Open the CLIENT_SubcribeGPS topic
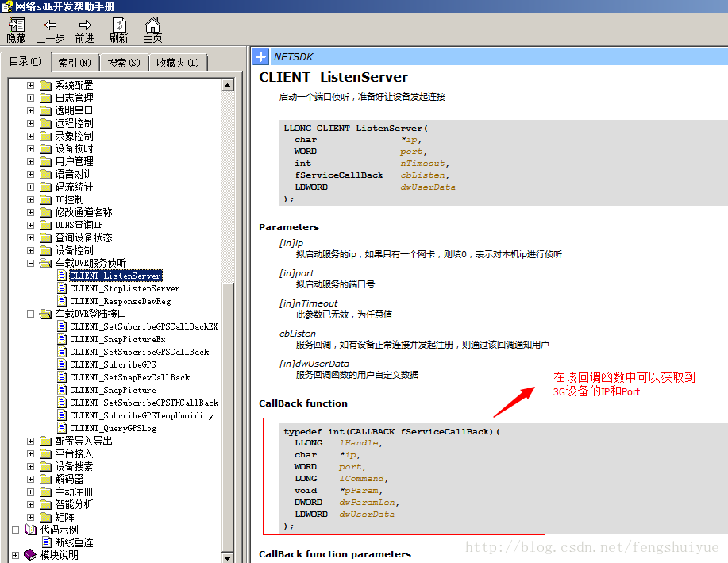Screen dimensions: 728x563 point(114,364)
